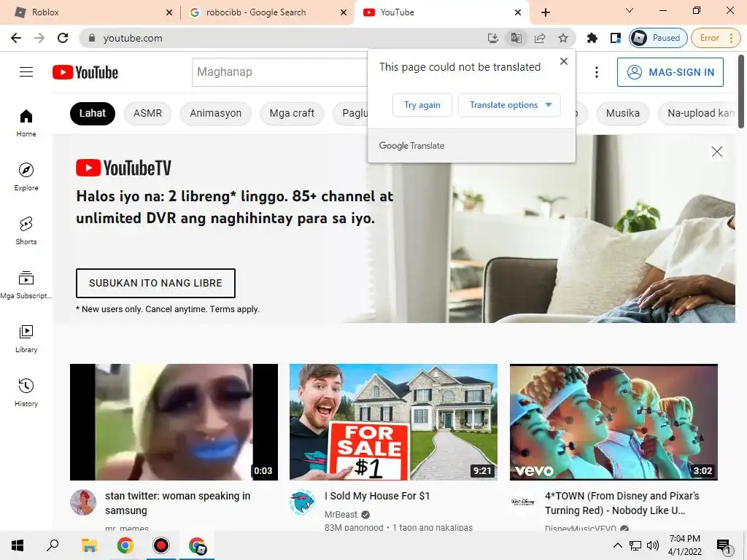Click the share page icon
The height and width of the screenshot is (560, 747).
[x=539, y=38]
